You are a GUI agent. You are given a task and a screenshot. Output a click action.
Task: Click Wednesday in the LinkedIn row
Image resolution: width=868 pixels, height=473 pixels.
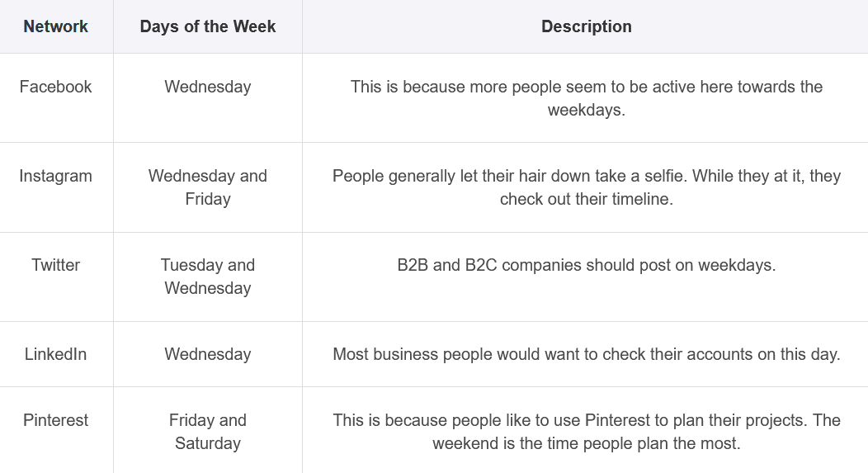point(208,354)
